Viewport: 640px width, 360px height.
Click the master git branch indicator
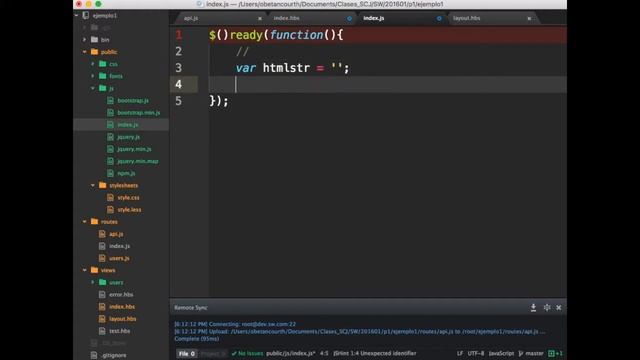531,353
